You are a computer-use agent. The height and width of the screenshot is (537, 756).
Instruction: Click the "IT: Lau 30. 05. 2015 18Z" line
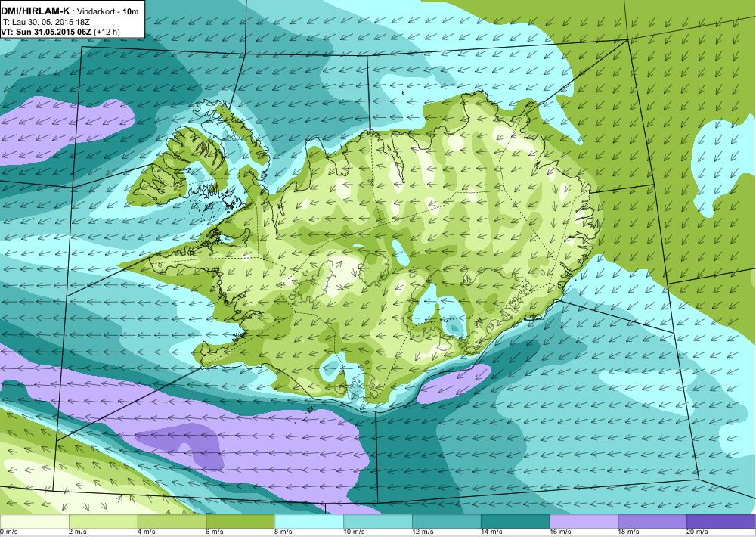click(45, 22)
